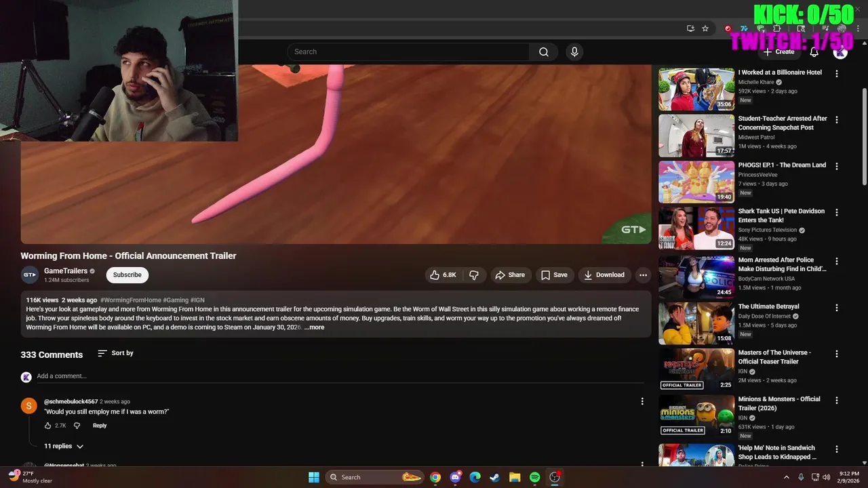868x488 pixels.
Task: Save the video to a playlist
Action: click(554, 274)
